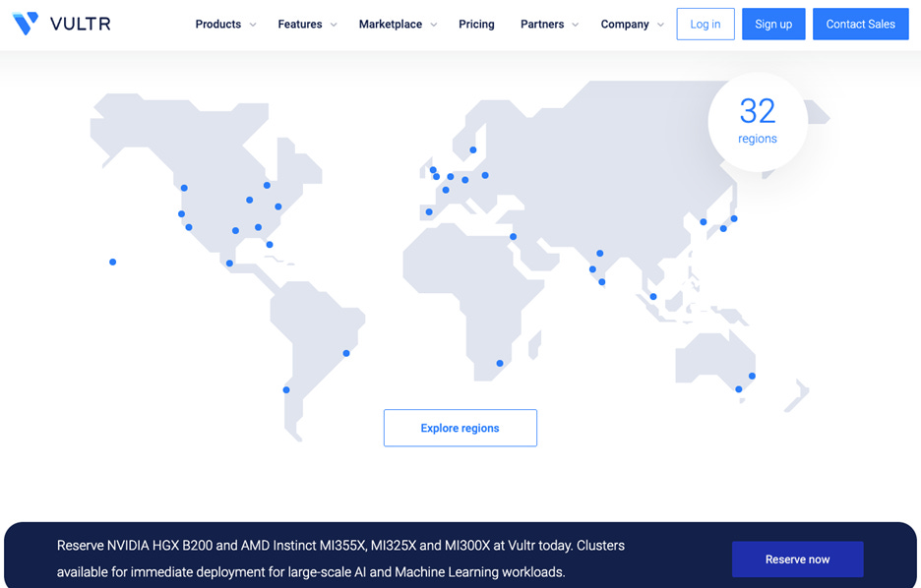Go to the Pricing page

[476, 24]
